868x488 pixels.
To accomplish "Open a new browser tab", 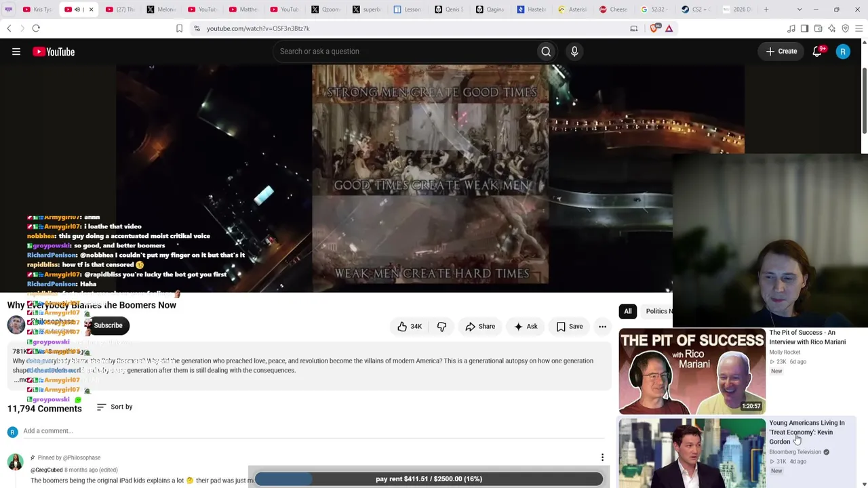I will [x=766, y=9].
